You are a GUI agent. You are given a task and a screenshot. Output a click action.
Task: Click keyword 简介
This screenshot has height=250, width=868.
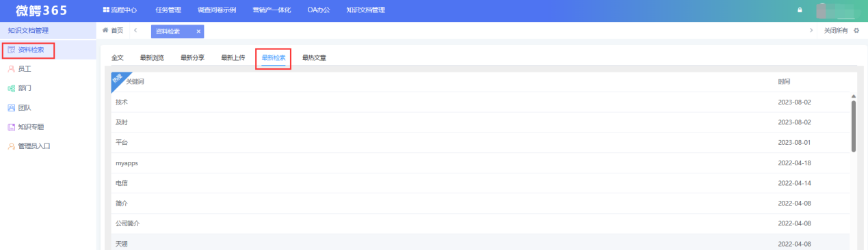[122, 204]
